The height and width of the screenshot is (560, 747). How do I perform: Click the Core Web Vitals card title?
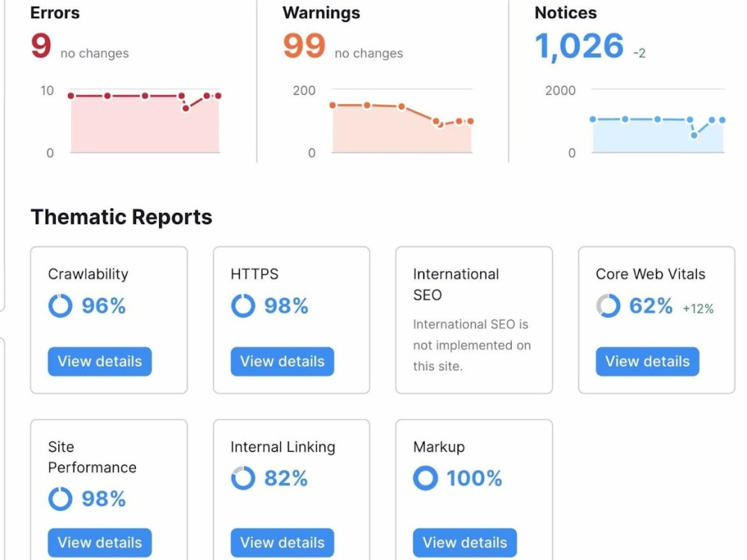651,274
